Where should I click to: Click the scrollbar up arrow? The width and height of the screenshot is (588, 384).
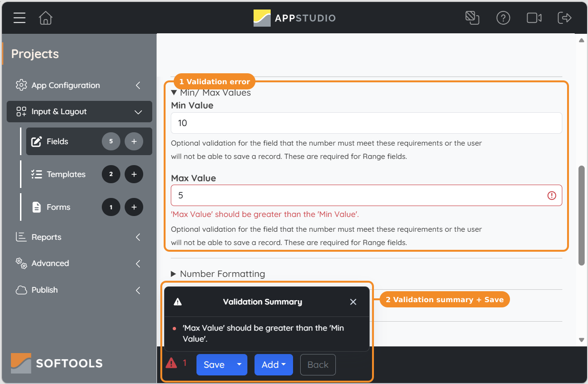pyautogui.click(x=581, y=40)
